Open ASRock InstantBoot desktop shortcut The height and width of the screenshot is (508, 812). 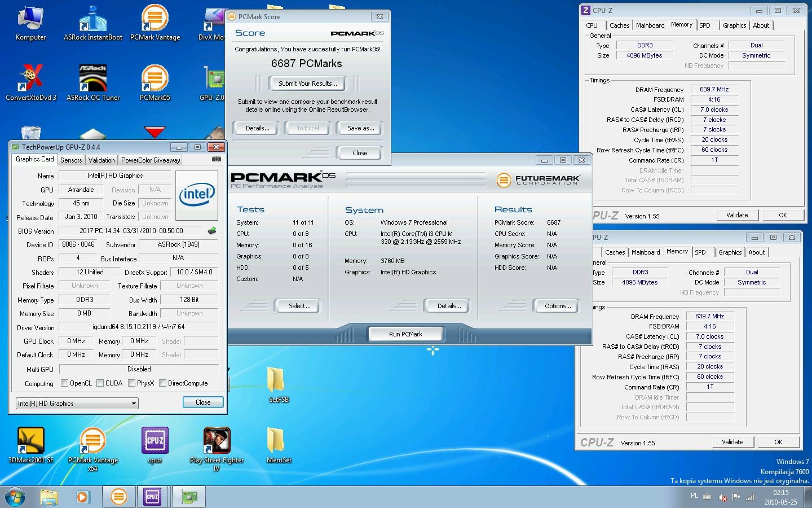(93, 24)
